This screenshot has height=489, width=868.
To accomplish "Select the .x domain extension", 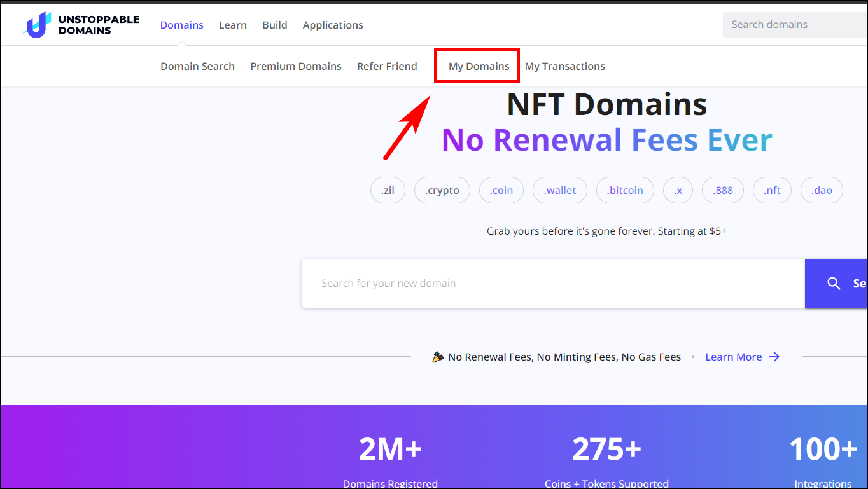I will tap(678, 190).
